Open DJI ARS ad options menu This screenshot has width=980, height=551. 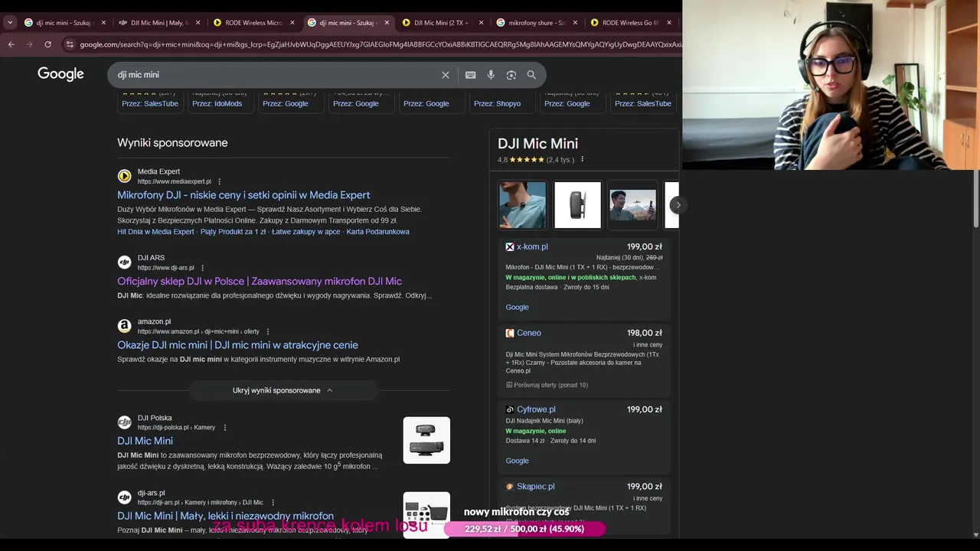pos(202,268)
